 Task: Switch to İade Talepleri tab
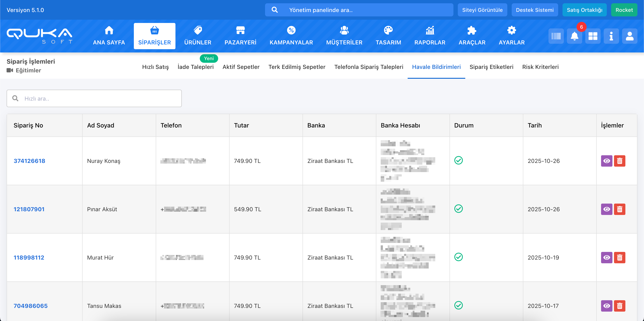coord(195,67)
